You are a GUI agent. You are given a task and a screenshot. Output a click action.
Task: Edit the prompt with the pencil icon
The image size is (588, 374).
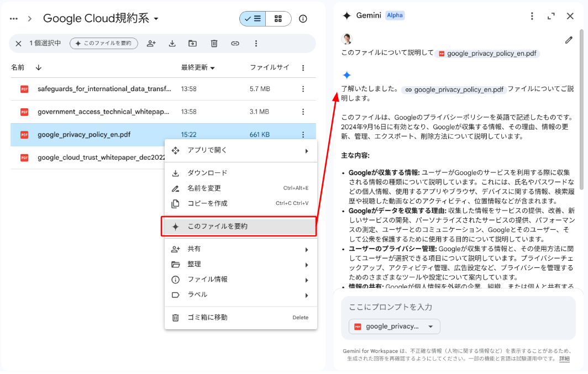click(x=569, y=40)
